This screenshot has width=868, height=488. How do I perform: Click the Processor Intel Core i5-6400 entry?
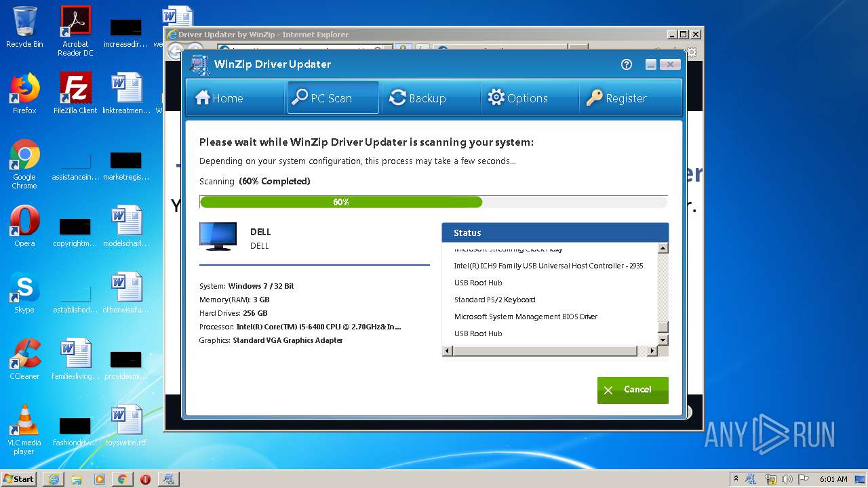[300, 327]
